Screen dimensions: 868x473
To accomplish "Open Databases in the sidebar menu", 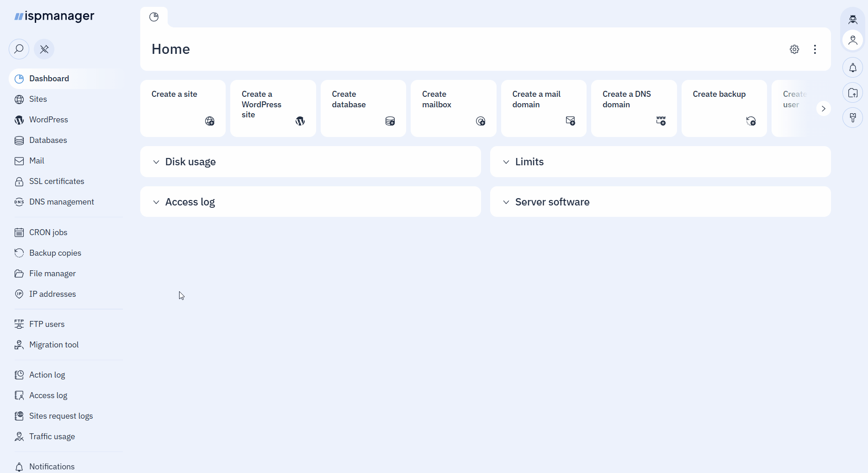I will 48,140.
